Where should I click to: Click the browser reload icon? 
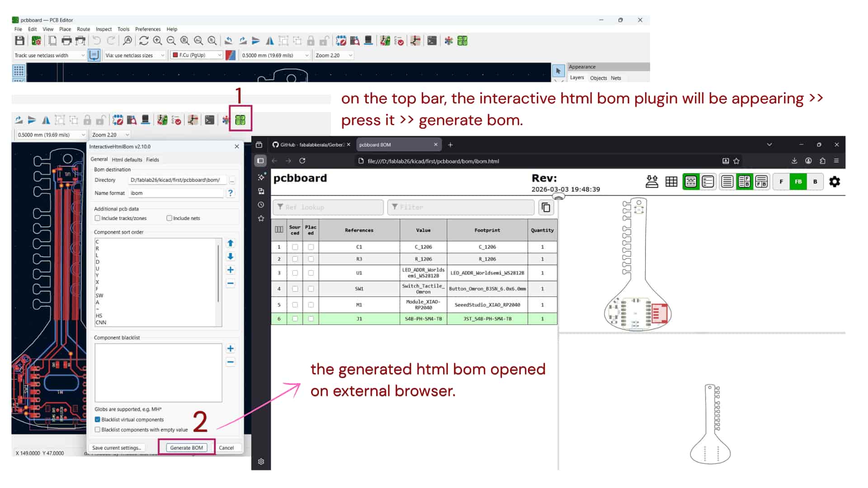point(302,161)
